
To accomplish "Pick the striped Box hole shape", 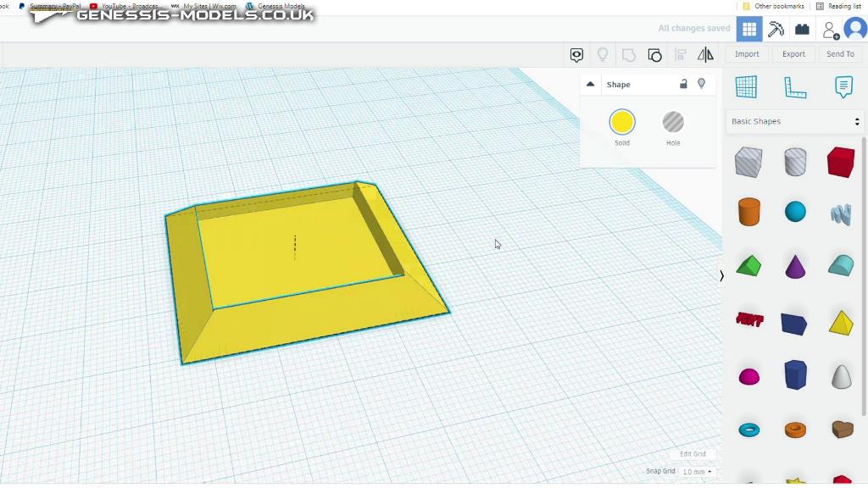I will [x=748, y=162].
